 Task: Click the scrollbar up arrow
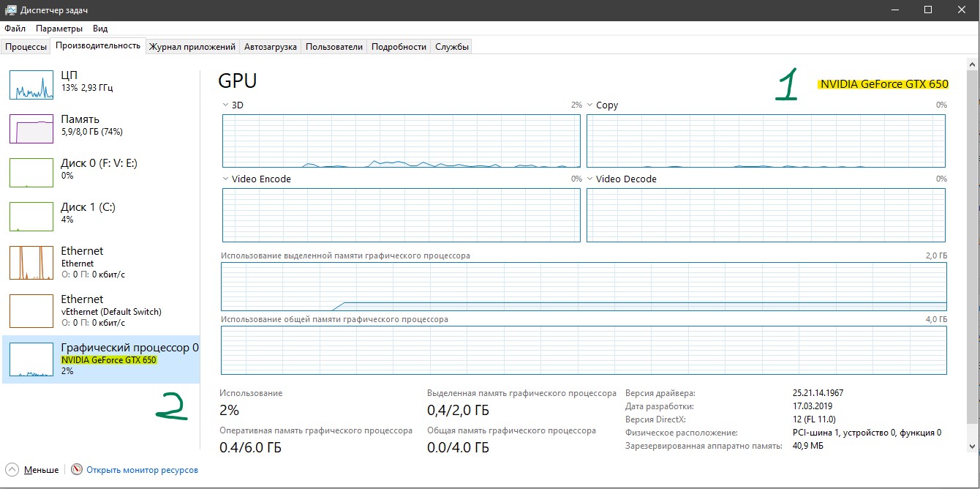972,65
